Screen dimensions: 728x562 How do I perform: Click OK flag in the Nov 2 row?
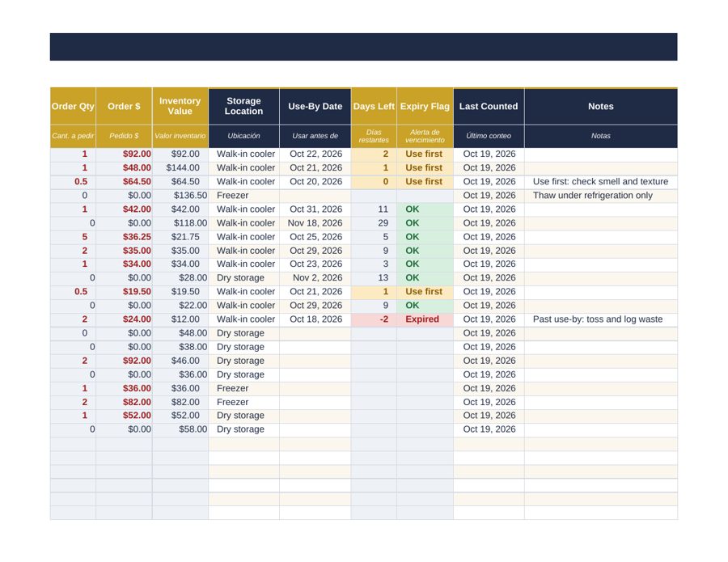(425, 278)
